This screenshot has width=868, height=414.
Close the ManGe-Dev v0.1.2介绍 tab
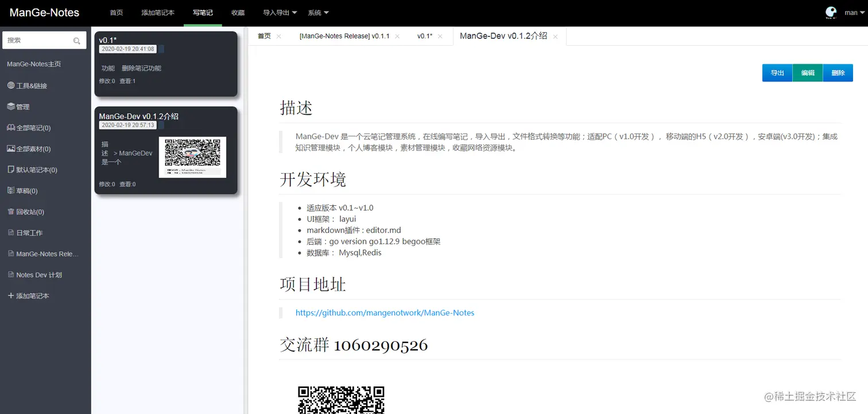pyautogui.click(x=555, y=36)
